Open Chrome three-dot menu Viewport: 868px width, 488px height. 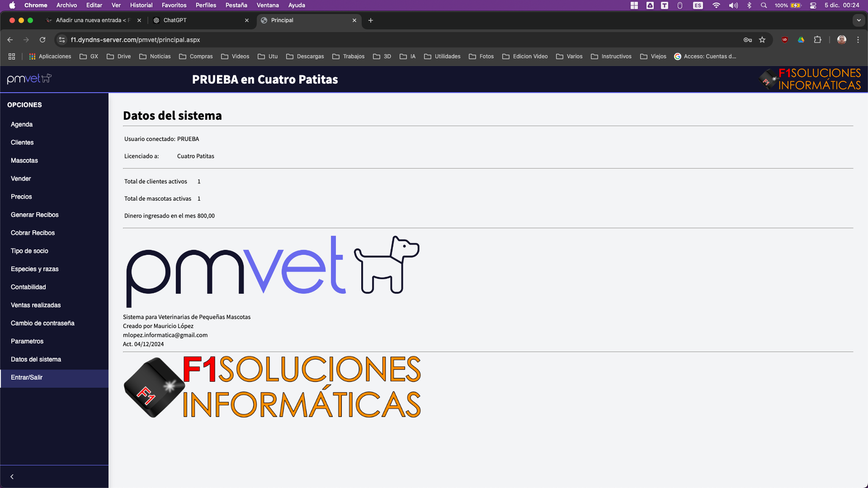click(x=858, y=40)
